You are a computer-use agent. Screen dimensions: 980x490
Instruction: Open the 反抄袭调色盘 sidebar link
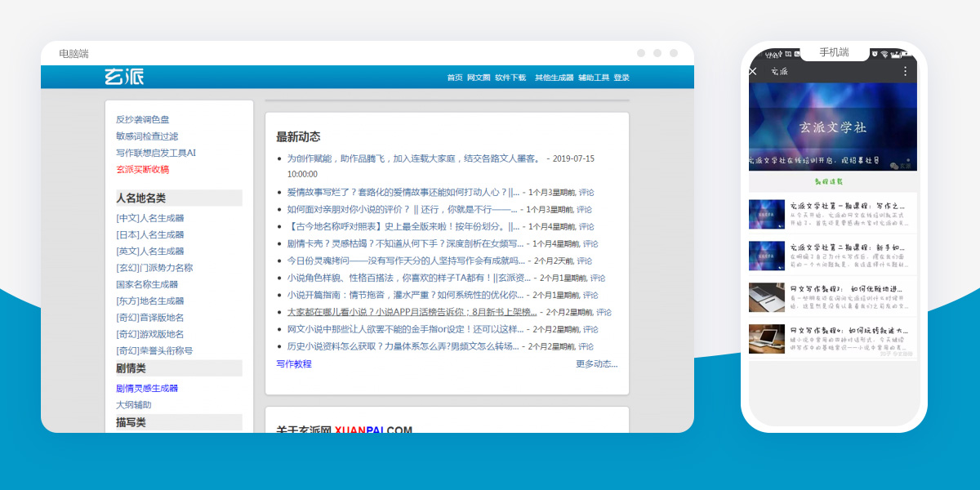(x=143, y=119)
